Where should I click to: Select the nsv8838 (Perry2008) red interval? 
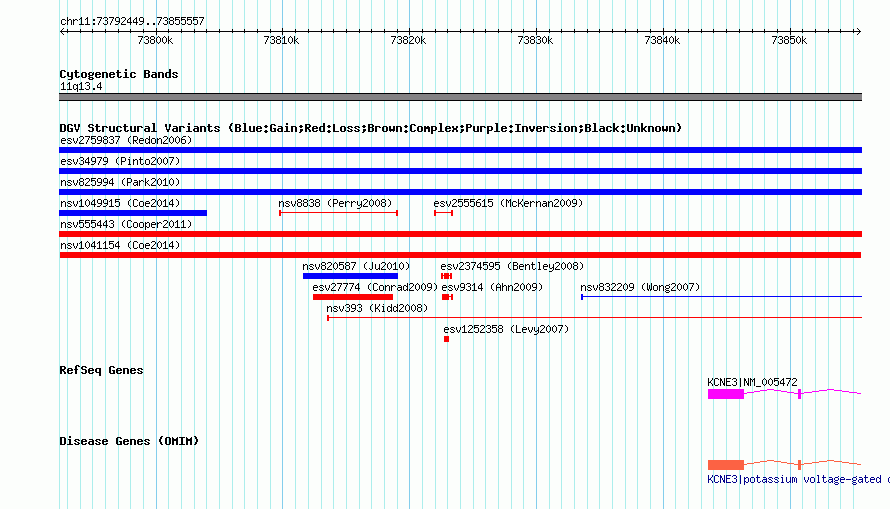coord(338,213)
